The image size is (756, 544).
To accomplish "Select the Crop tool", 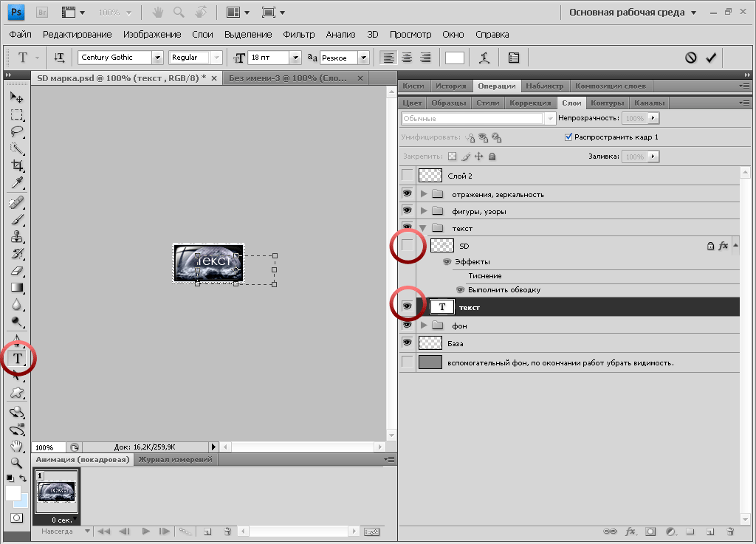I will [18, 166].
